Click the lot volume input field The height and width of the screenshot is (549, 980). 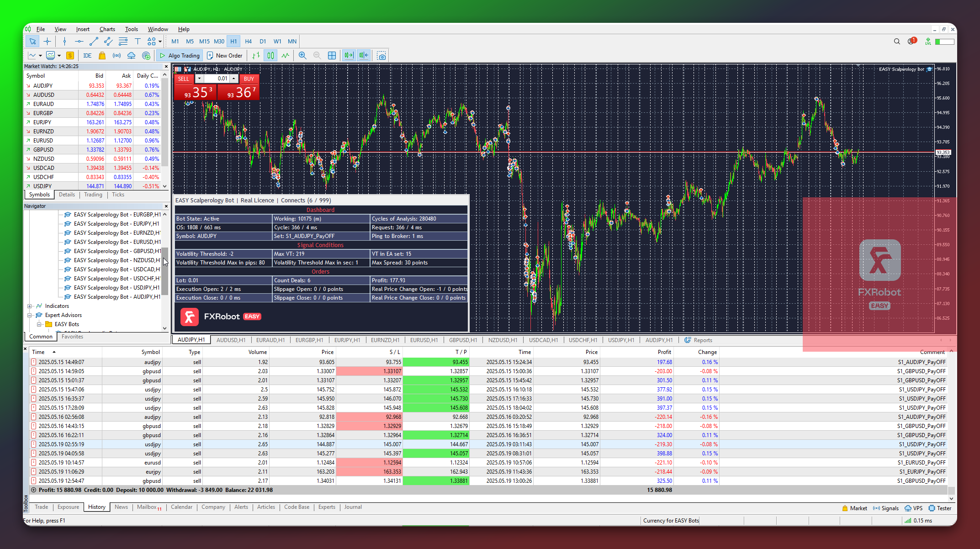217,79
